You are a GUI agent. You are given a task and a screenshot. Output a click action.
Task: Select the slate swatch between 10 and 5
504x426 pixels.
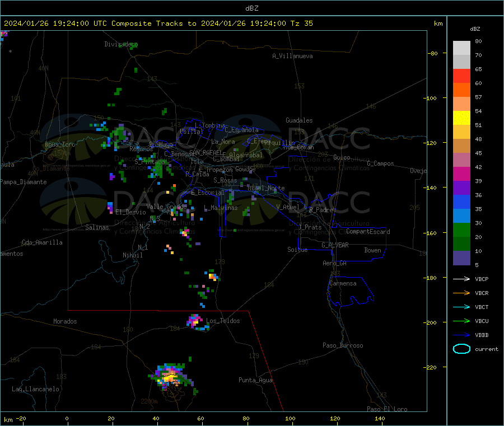pyautogui.click(x=461, y=258)
